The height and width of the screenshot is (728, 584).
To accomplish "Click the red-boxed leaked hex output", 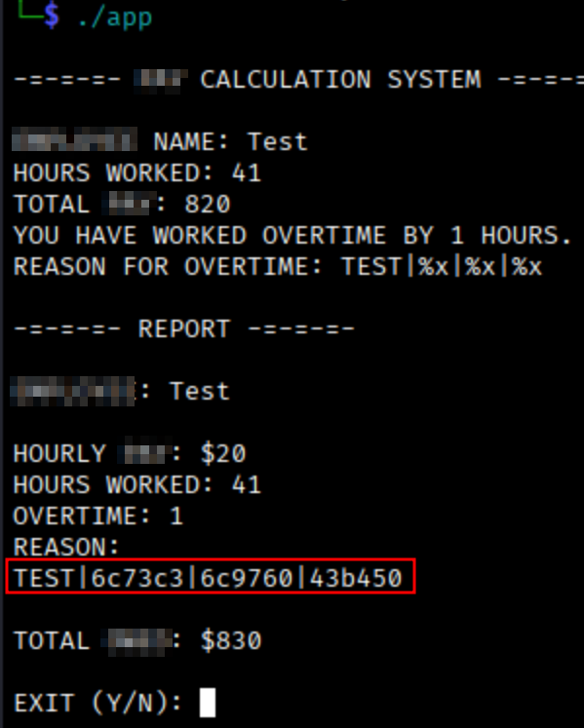I will click(x=211, y=576).
